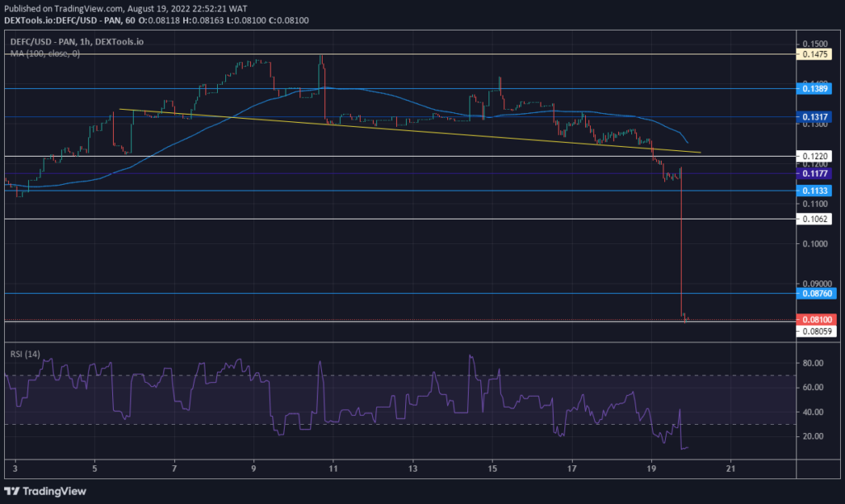Click the 0.1220 price level label
This screenshot has width=845, height=504.
814,156
